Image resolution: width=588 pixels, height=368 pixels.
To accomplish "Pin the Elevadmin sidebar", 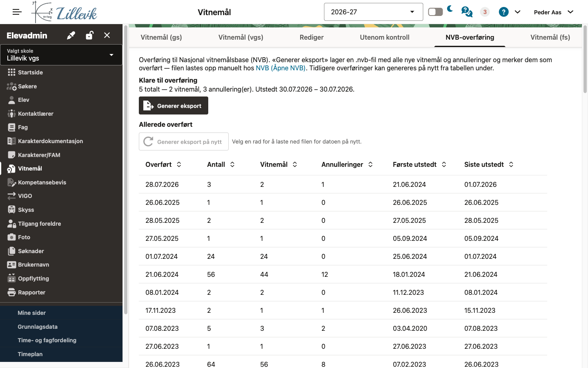I will (71, 36).
